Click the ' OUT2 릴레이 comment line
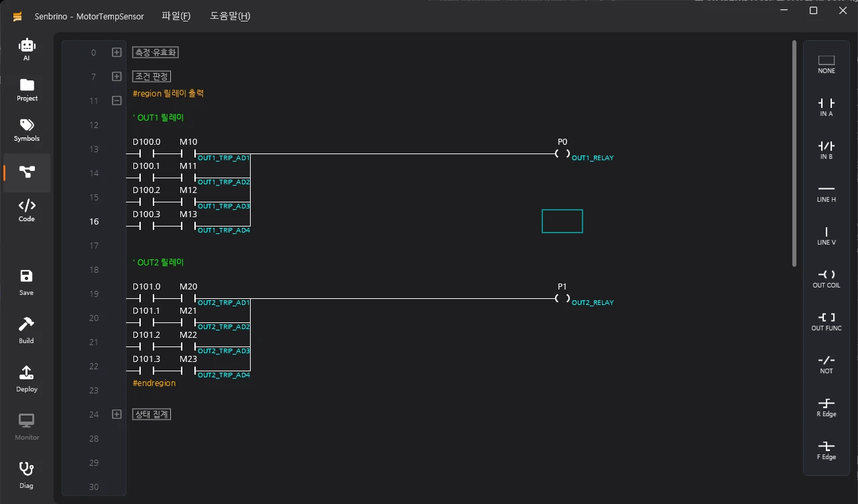The height and width of the screenshot is (504, 858). pos(158,262)
